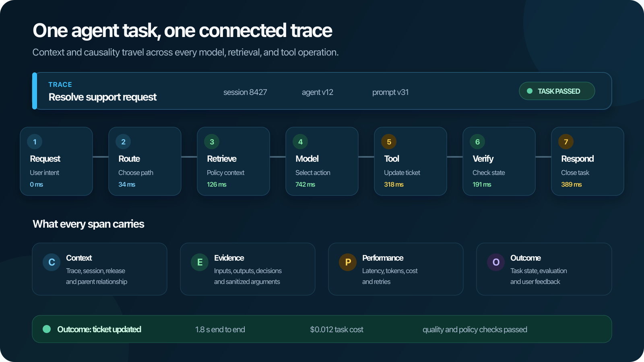Click the Performance card heading
644x362 pixels.
tap(383, 258)
